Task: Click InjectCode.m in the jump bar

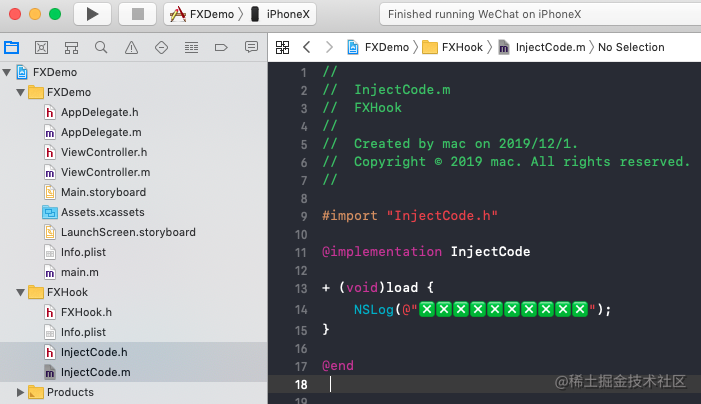Action: point(542,47)
